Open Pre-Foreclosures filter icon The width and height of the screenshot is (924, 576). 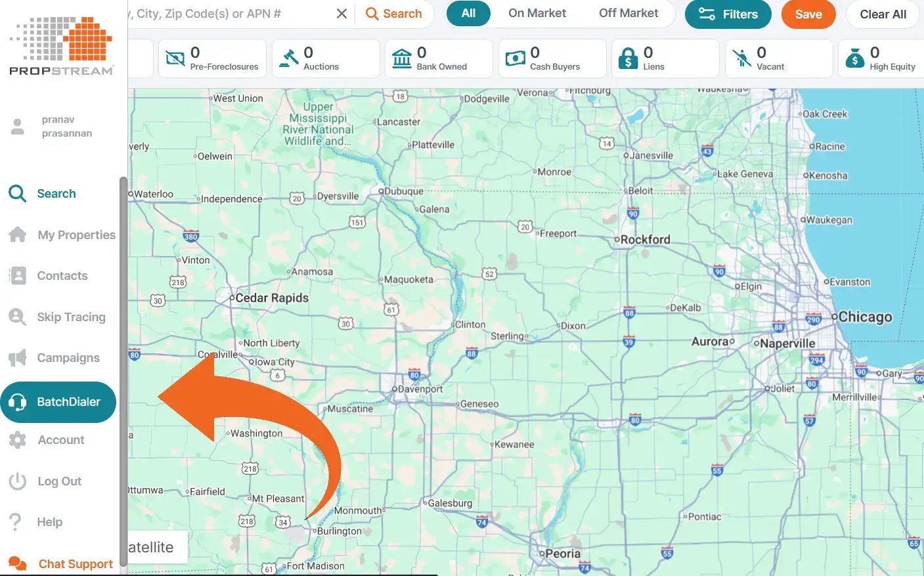175,58
